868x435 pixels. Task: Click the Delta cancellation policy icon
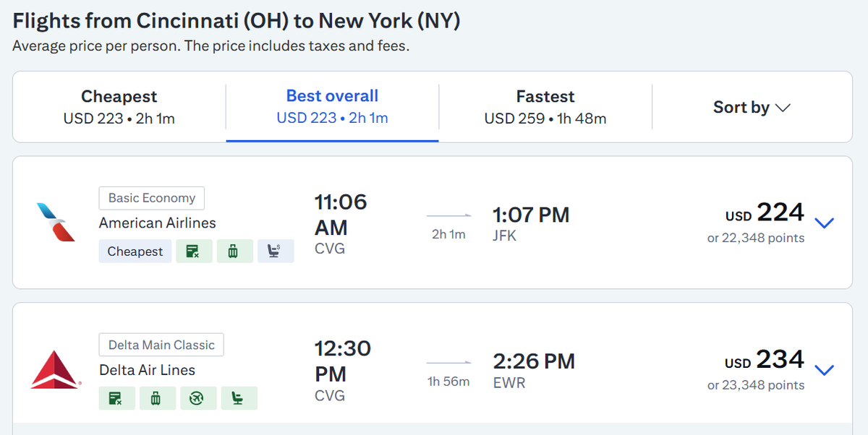[x=116, y=399]
